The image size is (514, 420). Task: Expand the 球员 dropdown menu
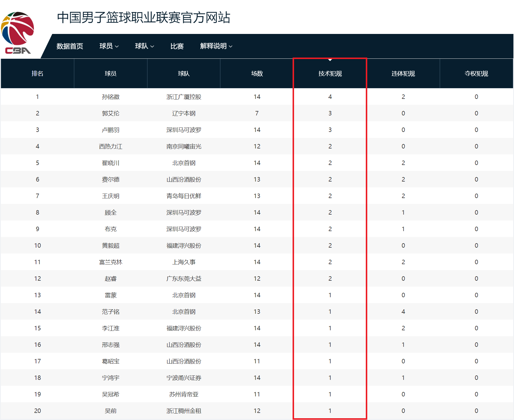pos(109,46)
